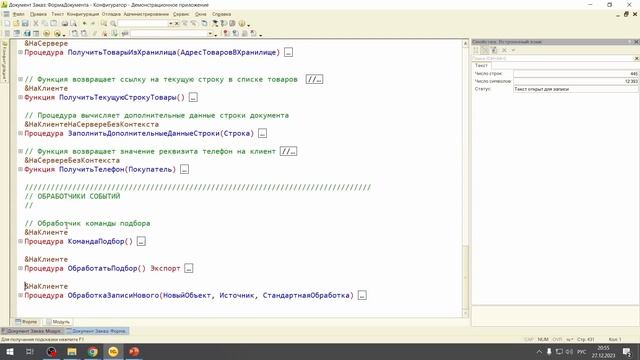Select the Текст tab in properties panel
The image size is (640, 360).
[x=482, y=65]
